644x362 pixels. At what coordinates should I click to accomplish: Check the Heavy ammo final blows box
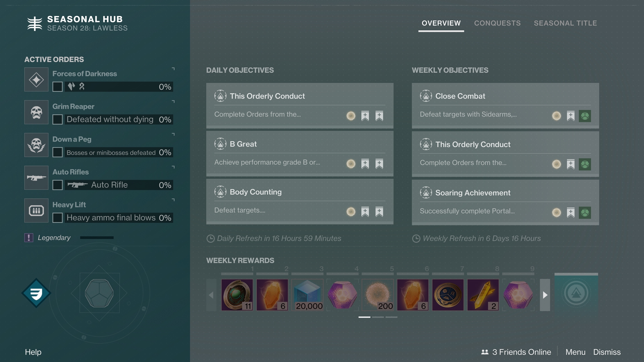point(57,218)
